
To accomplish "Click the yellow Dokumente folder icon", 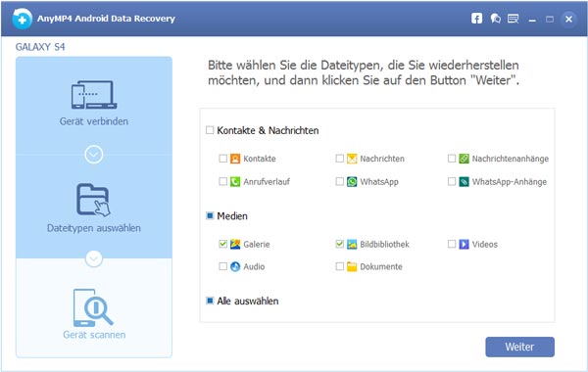I will tap(352, 266).
